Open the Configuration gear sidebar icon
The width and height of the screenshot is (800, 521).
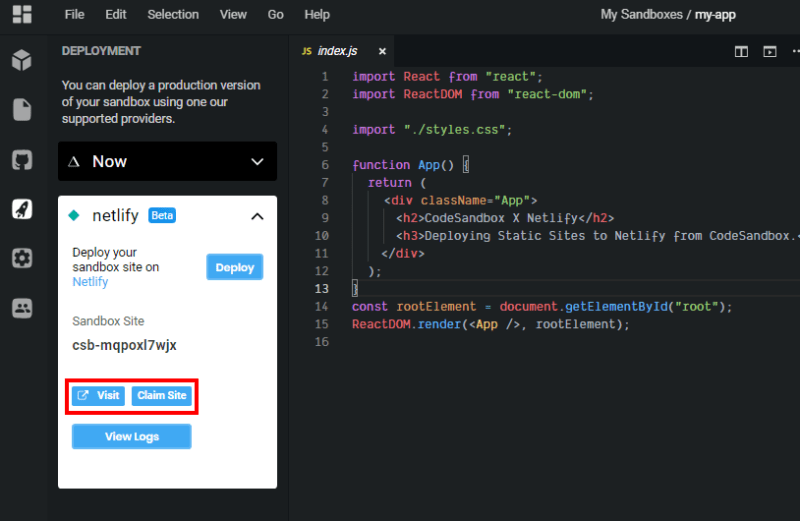pos(22,258)
